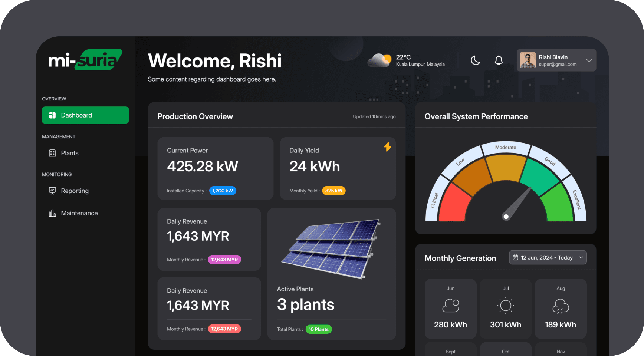The image size is (644, 356).
Task: Click the calendar icon in date range
Action: (x=515, y=257)
